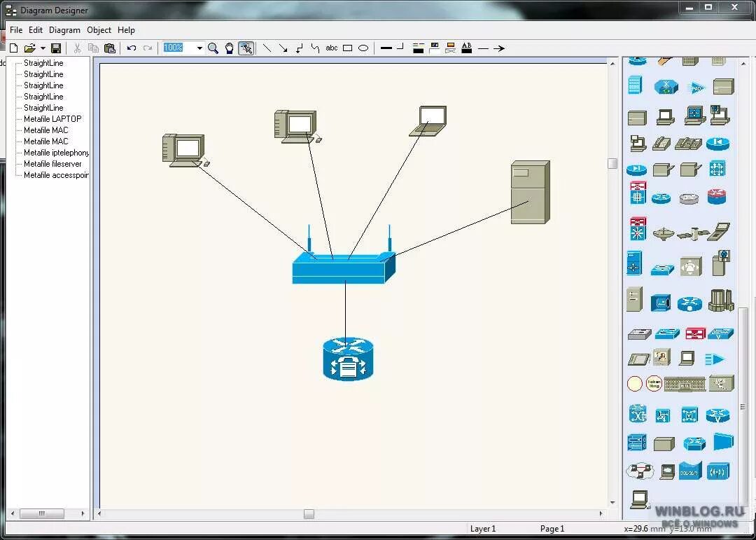Click the Undo arrow icon
This screenshot has height=540, width=756.
coord(132,48)
